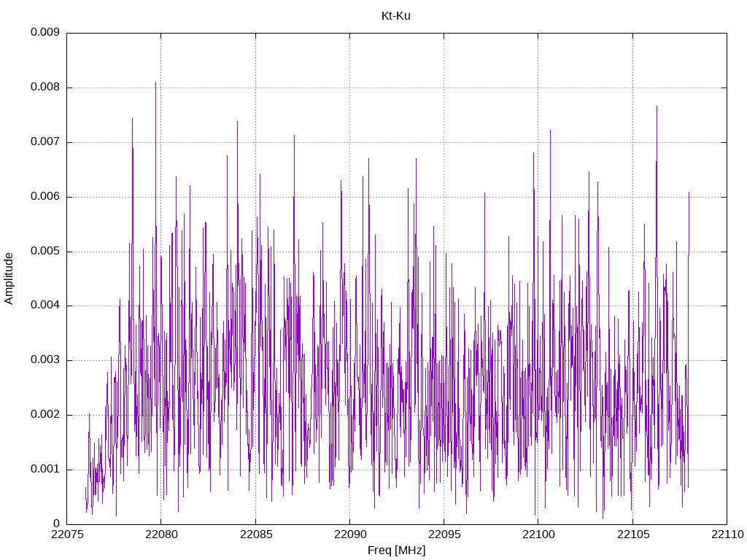This screenshot has height=560, width=747.
Task: Click the y-axis tick label 0.006
Action: (x=45, y=197)
